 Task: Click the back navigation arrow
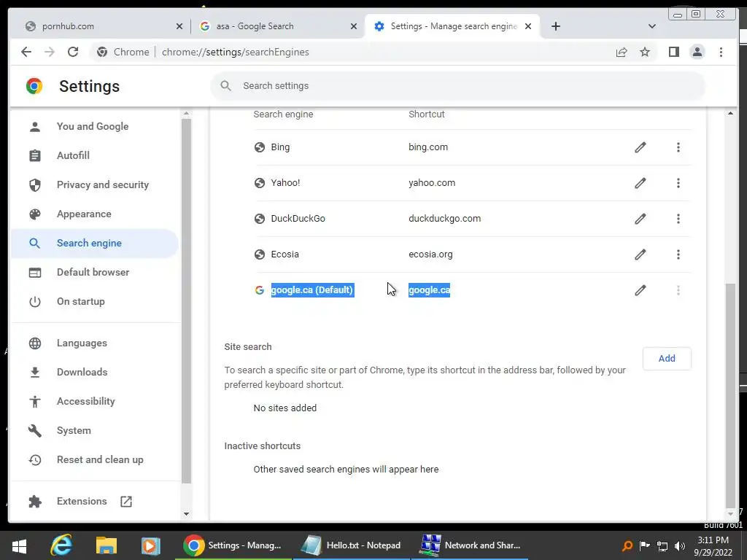26,52
